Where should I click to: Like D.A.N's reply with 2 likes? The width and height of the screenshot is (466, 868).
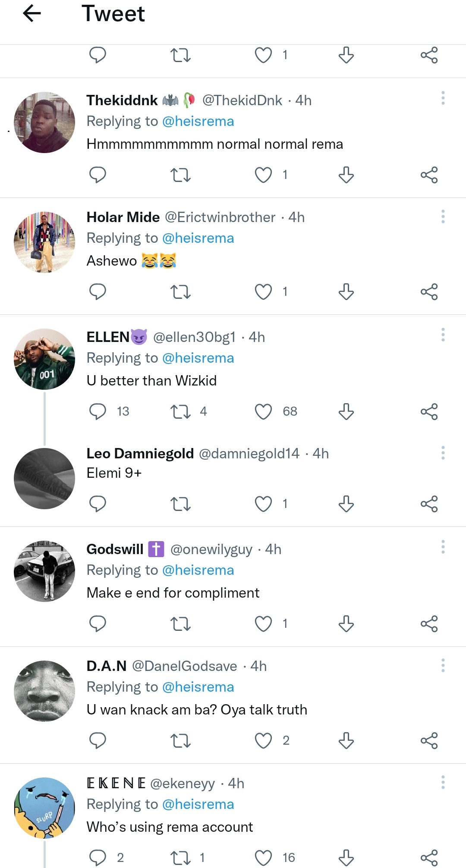point(263,740)
